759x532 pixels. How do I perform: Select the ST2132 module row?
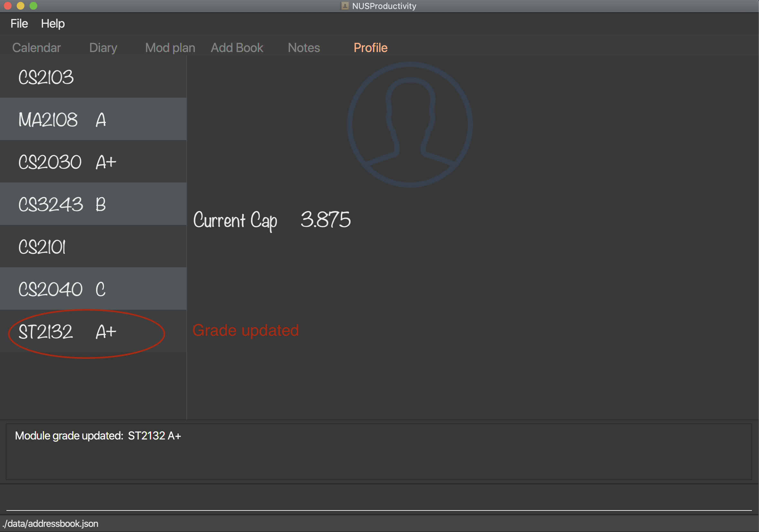(93, 331)
